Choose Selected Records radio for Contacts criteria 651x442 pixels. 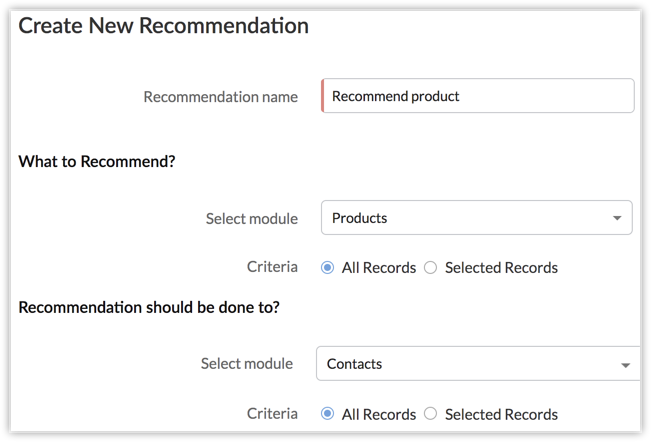(431, 414)
